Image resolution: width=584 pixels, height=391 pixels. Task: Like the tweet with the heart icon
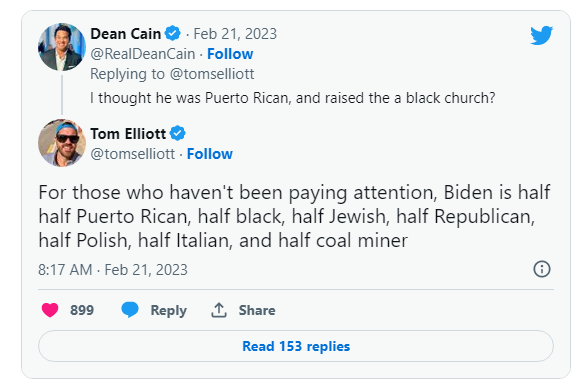(50, 310)
